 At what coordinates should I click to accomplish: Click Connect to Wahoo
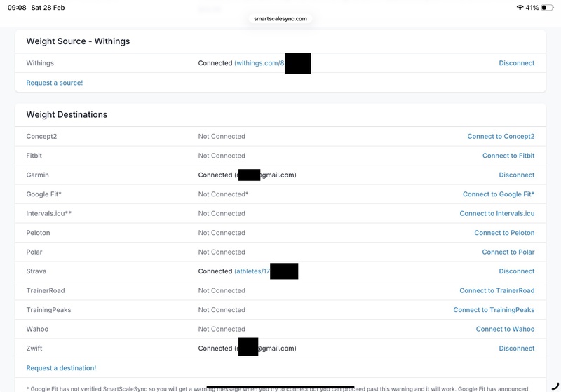505,330
